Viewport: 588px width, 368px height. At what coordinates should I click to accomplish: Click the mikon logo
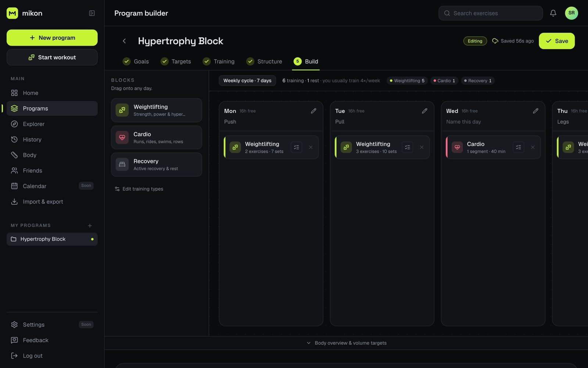pyautogui.click(x=25, y=13)
